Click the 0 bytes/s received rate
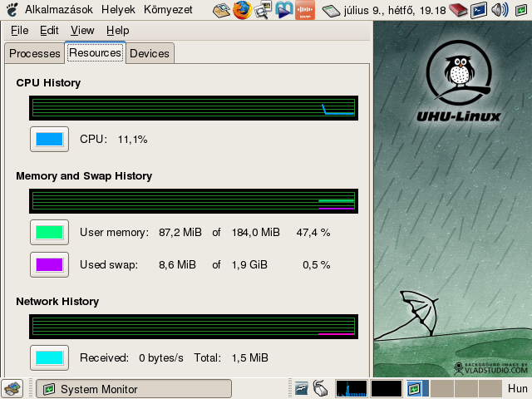This screenshot has height=399, width=532. 160,358
